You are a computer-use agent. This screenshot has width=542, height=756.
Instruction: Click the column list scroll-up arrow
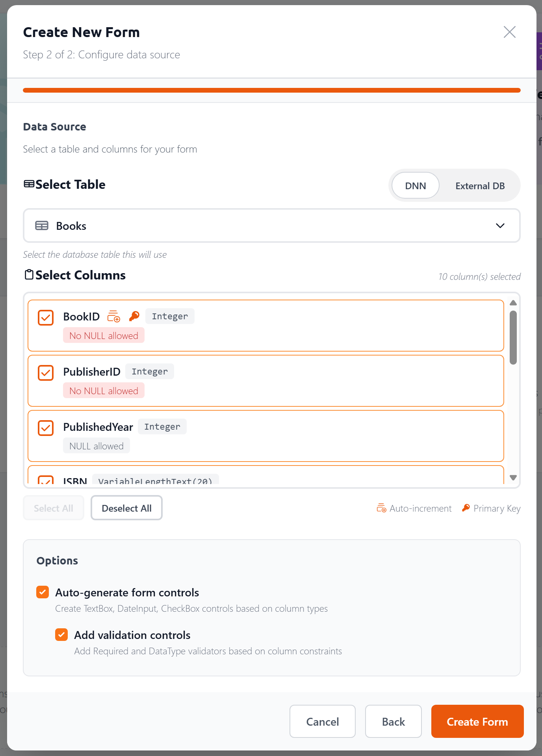point(513,303)
